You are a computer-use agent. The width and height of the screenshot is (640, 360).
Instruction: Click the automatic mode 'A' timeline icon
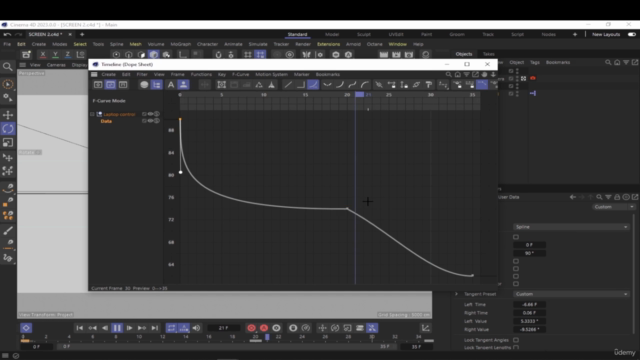(171, 84)
